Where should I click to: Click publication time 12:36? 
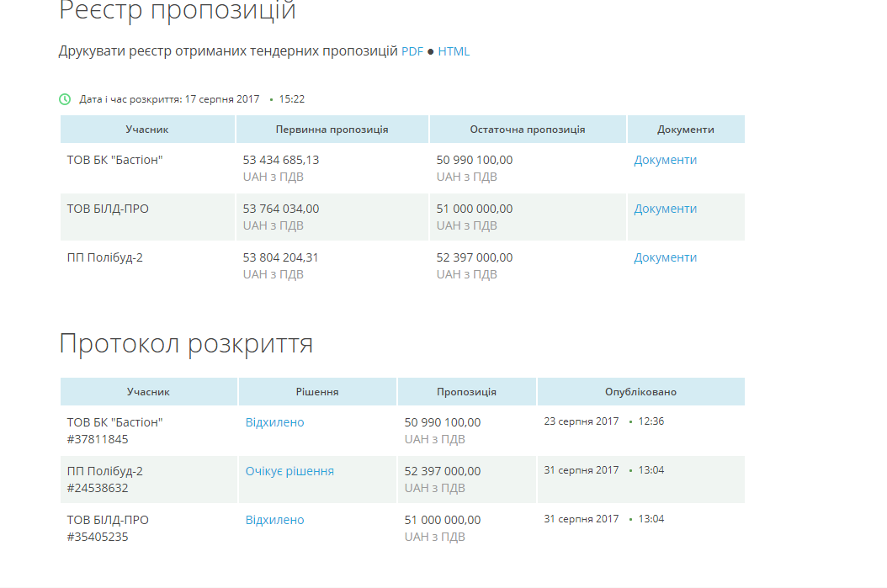coord(651,421)
